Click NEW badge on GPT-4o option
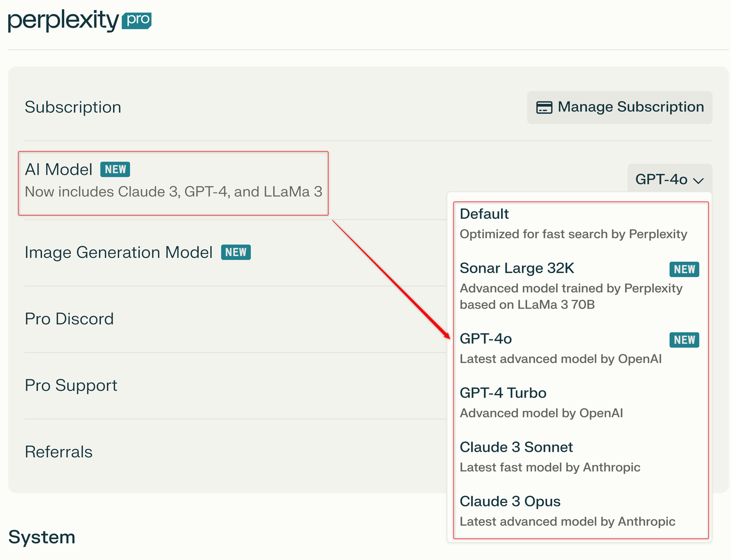 684,340
